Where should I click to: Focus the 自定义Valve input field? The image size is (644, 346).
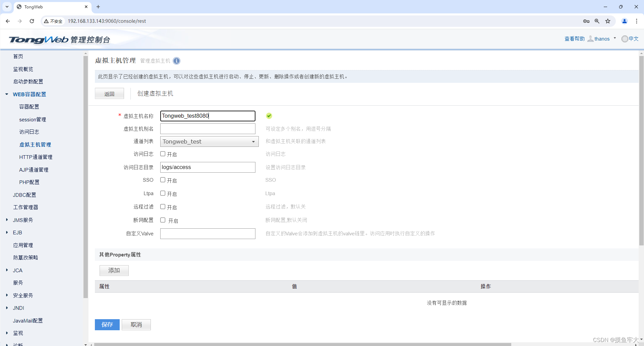point(208,234)
